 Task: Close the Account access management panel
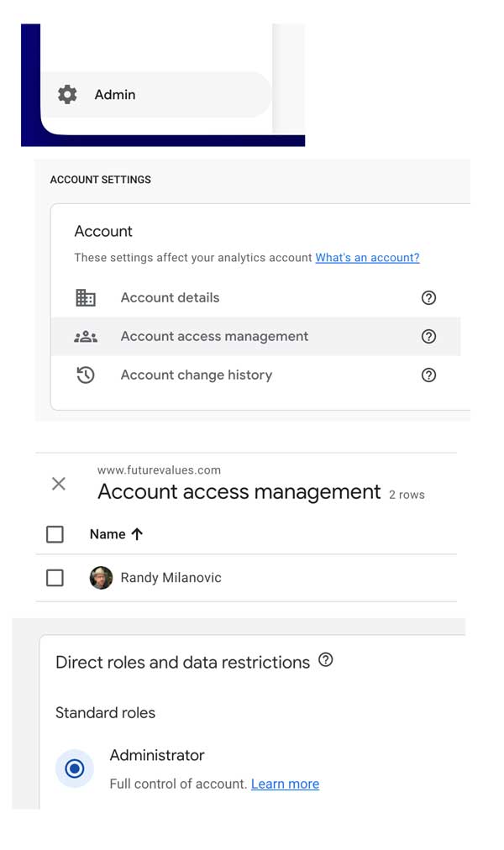tap(58, 483)
